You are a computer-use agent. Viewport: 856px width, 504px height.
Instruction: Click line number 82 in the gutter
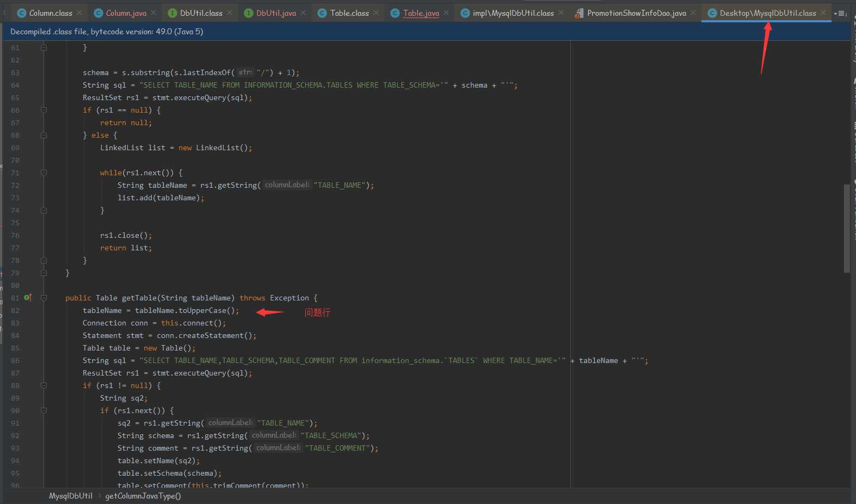coord(15,310)
